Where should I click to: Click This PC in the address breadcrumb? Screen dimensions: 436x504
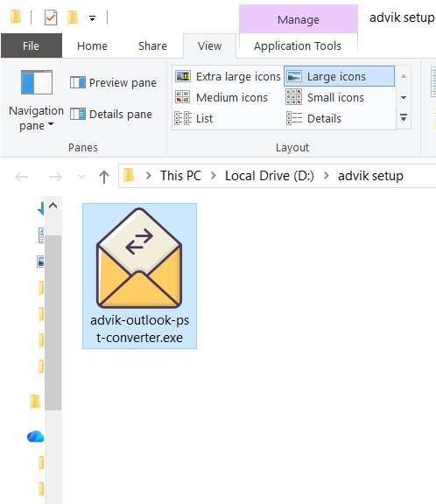(x=180, y=176)
